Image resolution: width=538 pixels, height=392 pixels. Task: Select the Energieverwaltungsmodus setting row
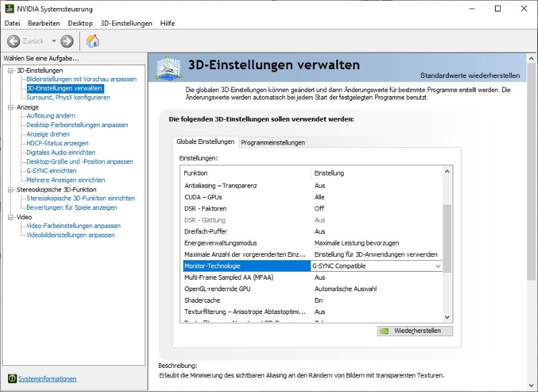313,243
